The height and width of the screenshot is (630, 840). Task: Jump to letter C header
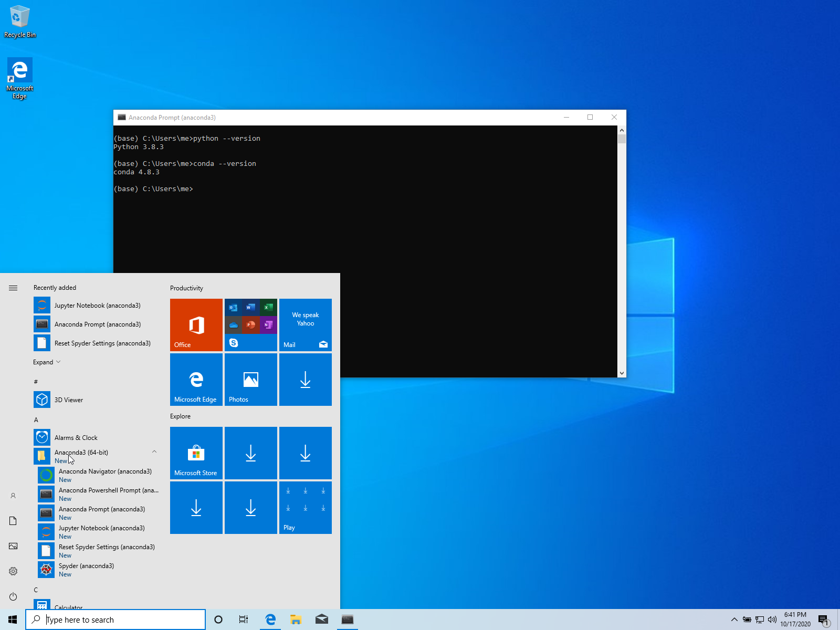[36, 590]
